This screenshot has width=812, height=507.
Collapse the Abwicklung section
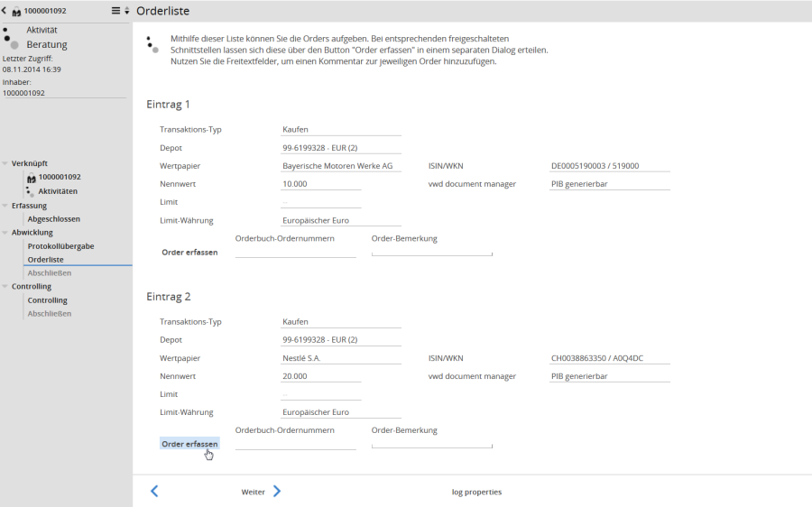click(x=5, y=233)
